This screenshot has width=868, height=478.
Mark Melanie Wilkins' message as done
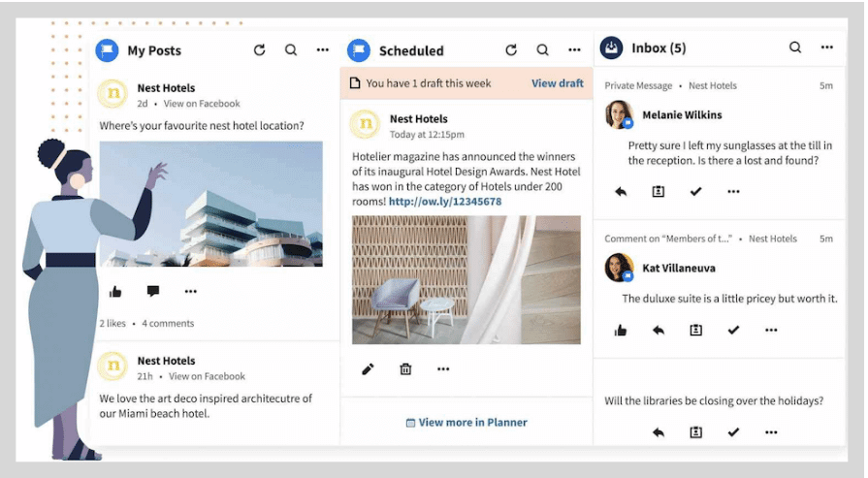click(x=695, y=191)
